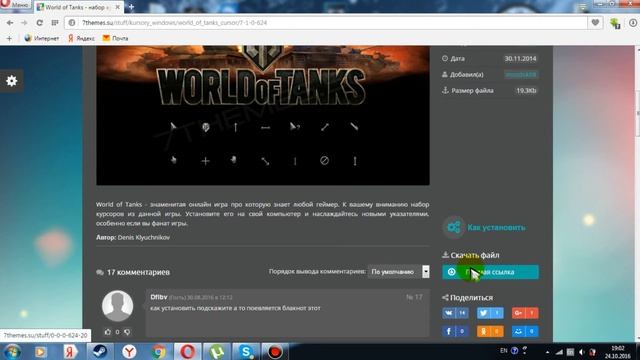Open the system clock showing 19:02

[618, 352]
